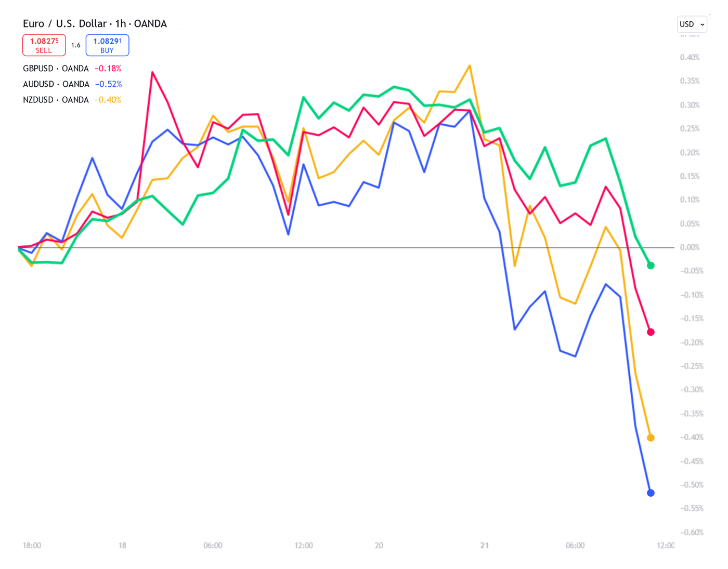Select the GBPUSD · OANDA comparison label
This screenshot has height=569, width=728.
pyautogui.click(x=55, y=68)
